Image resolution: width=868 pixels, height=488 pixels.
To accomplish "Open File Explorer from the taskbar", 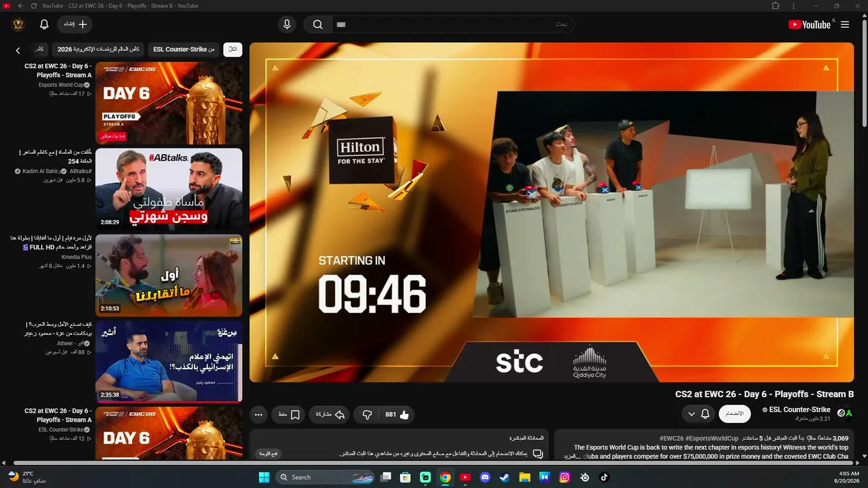I will click(524, 477).
